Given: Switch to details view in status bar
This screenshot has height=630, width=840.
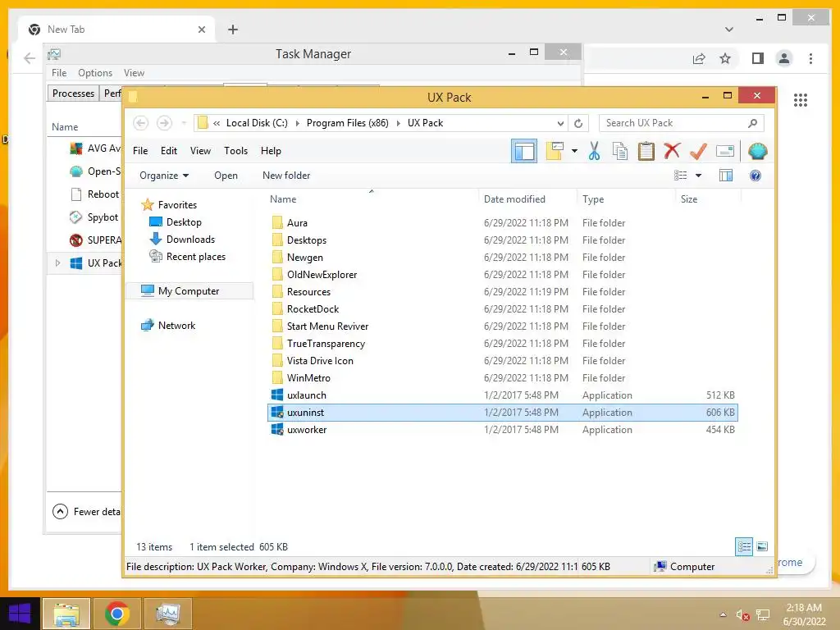Looking at the screenshot, I should (744, 546).
